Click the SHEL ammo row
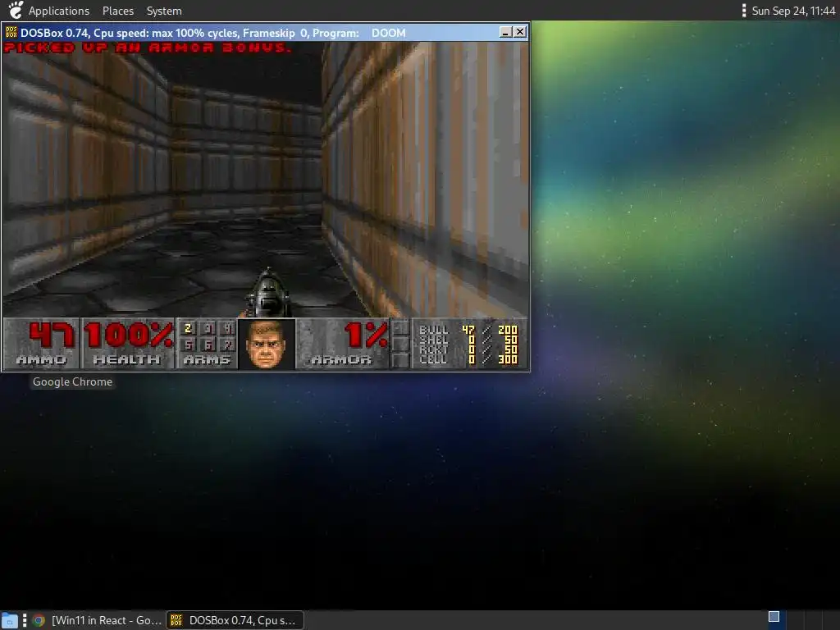Viewport: 840px width, 630px height. (468, 340)
